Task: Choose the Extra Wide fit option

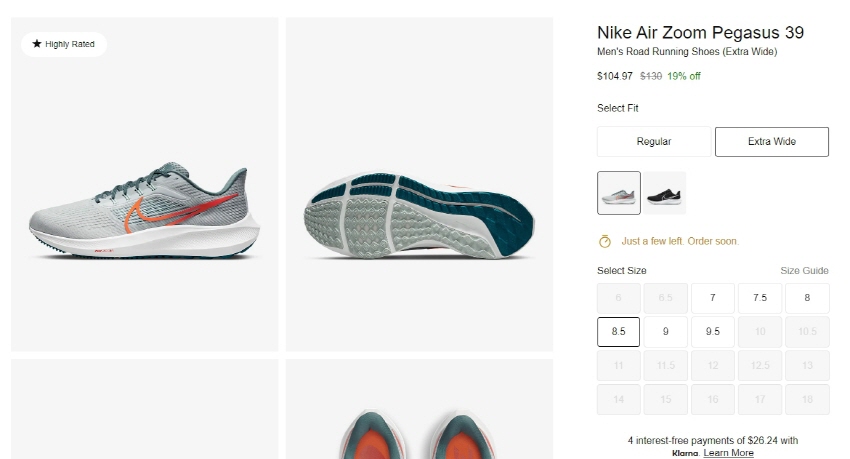Action: click(771, 142)
